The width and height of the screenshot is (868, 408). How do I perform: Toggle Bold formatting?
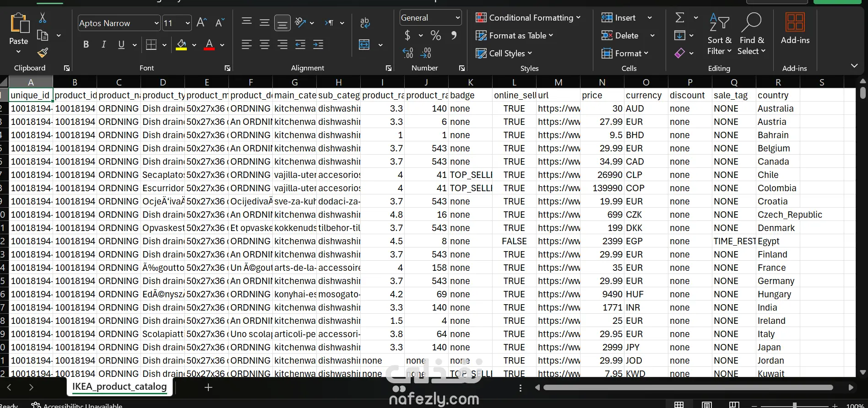pos(86,44)
